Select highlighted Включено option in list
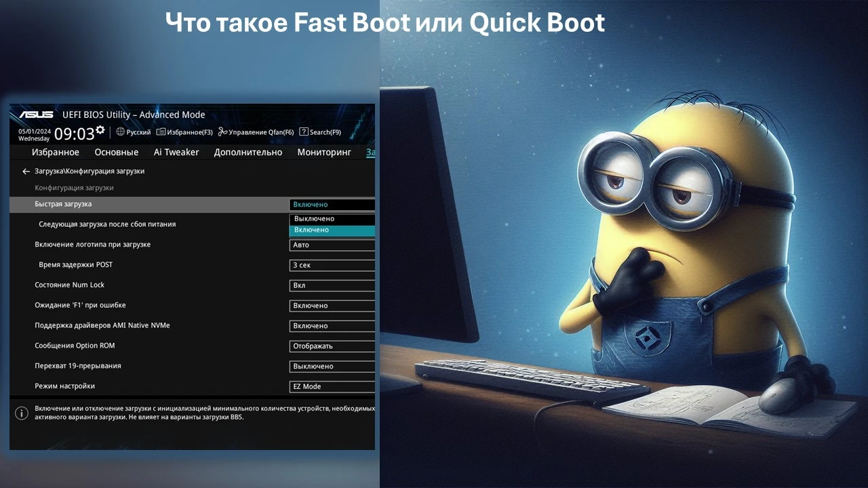Image resolution: width=868 pixels, height=488 pixels. point(332,230)
